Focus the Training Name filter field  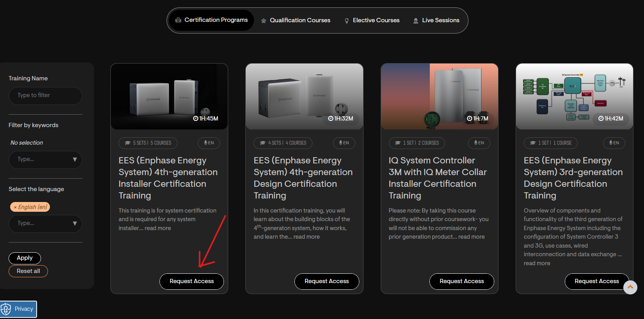[45, 96]
